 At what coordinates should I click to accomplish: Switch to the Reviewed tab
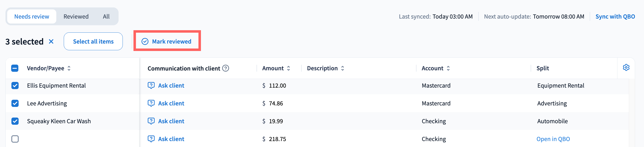point(76,17)
